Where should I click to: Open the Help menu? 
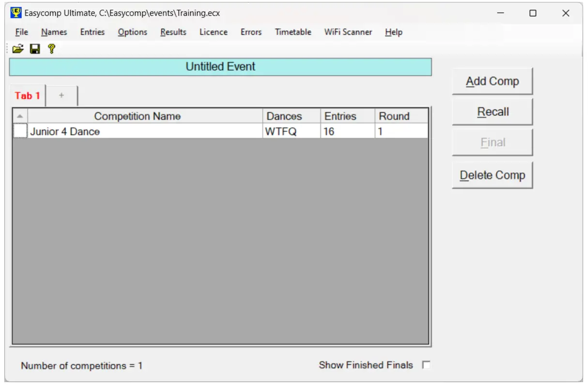coord(394,32)
